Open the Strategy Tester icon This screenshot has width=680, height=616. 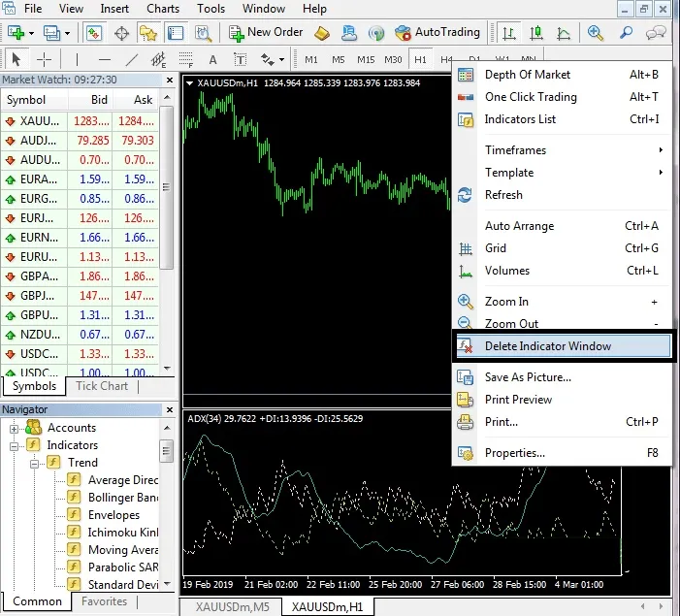tap(203, 33)
